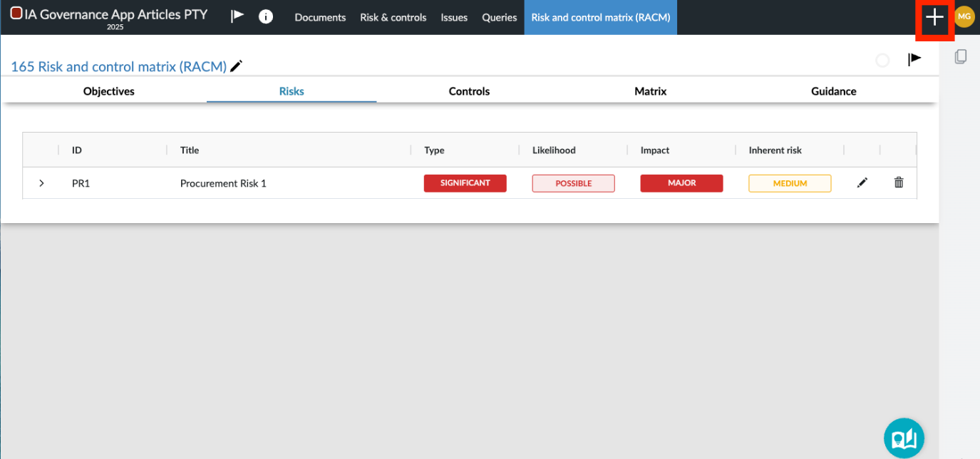Switch to the Controls tab
980x459 pixels.
[469, 91]
